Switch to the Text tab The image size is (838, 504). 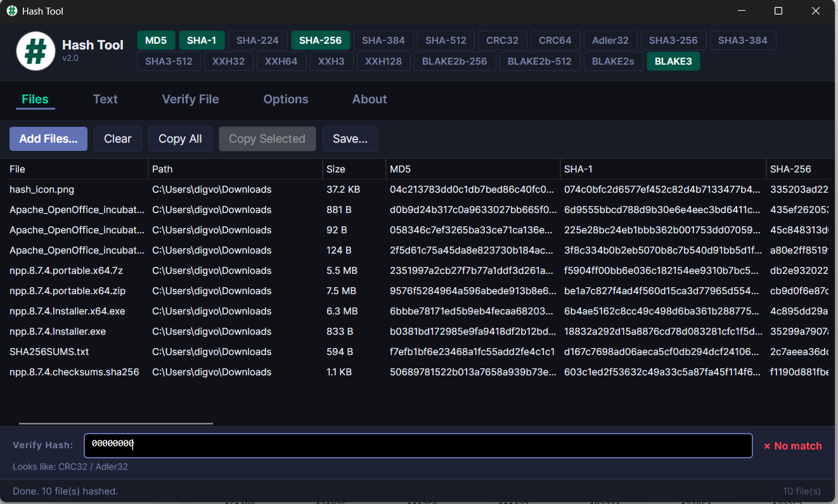(105, 99)
